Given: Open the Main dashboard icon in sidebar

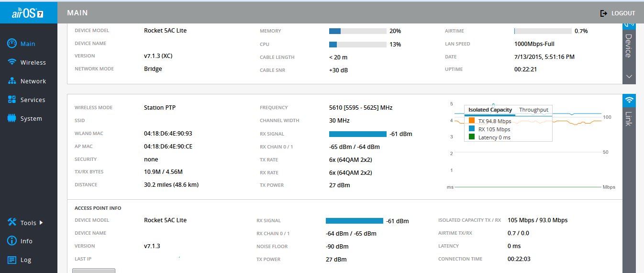Looking at the screenshot, I should pyautogui.click(x=12, y=44).
